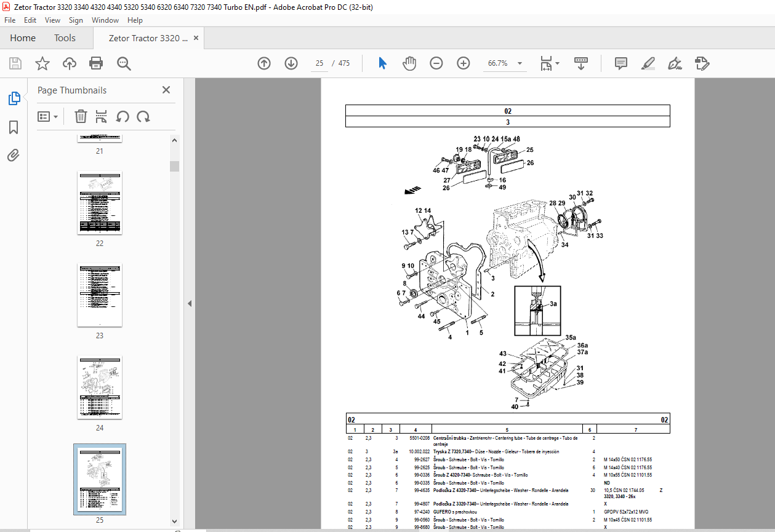
Task: Open insert/extract pages icon in thumbnails panel
Action: point(102,116)
